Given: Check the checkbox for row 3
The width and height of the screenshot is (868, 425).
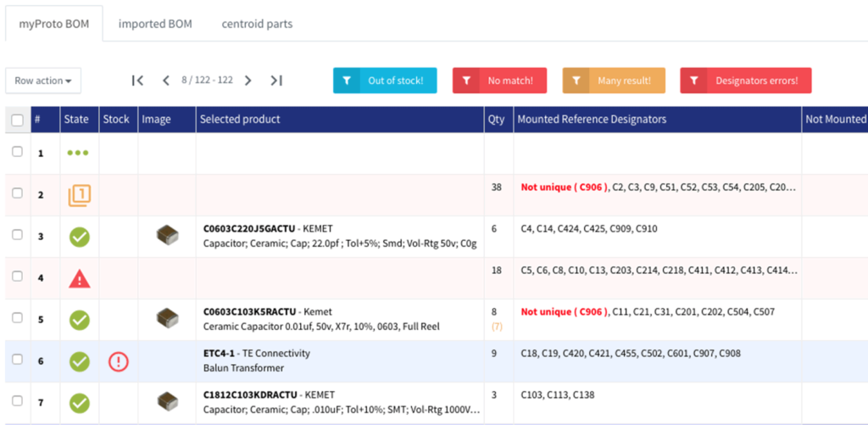Looking at the screenshot, I should point(17,235).
